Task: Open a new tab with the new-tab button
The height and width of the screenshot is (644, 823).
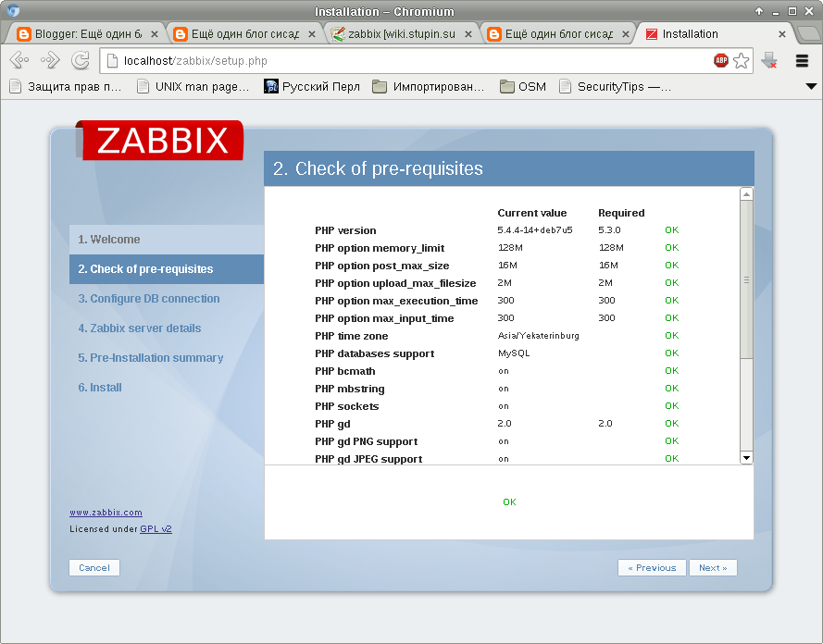Action: [807, 34]
